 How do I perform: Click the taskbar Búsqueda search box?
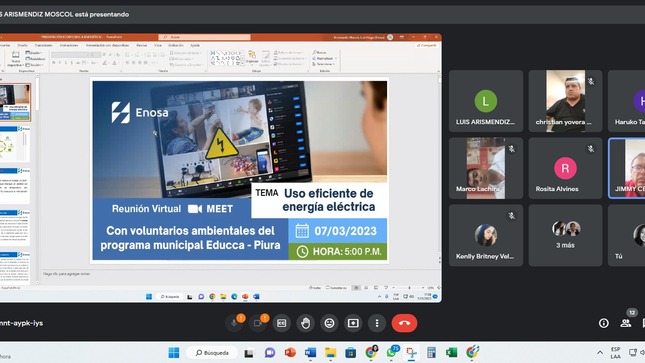tap(212, 353)
